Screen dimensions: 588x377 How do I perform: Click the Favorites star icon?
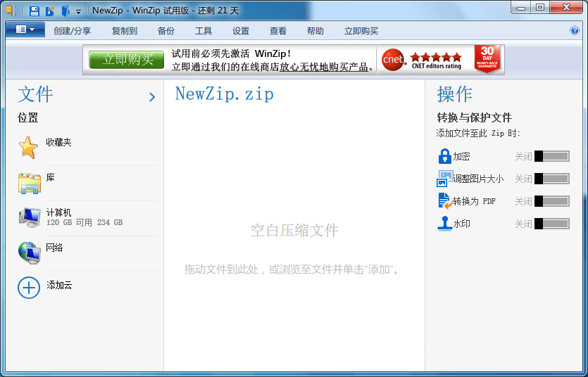pyautogui.click(x=28, y=147)
